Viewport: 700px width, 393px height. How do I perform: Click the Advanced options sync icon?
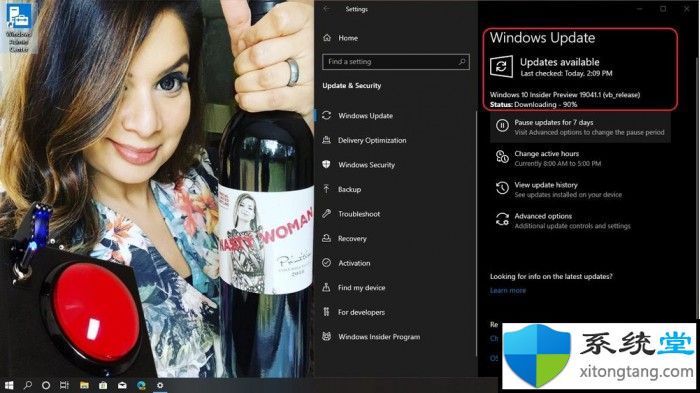coord(502,220)
